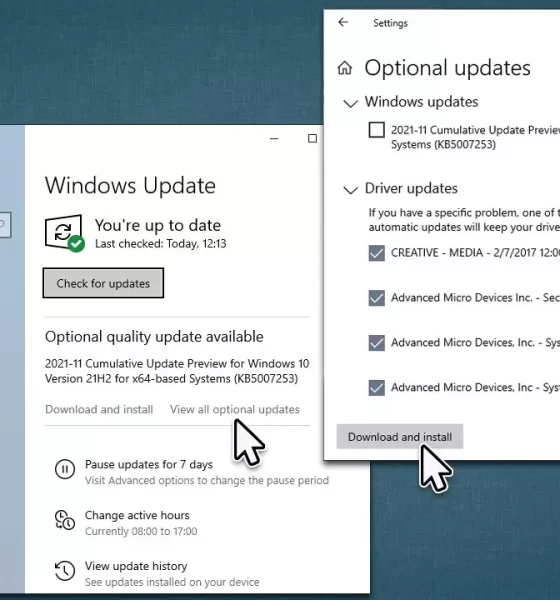Click the update status sync icon

click(64, 233)
